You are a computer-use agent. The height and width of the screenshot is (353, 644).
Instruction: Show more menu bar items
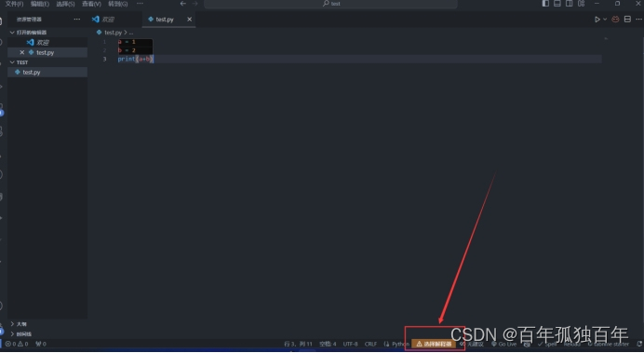[x=140, y=4]
